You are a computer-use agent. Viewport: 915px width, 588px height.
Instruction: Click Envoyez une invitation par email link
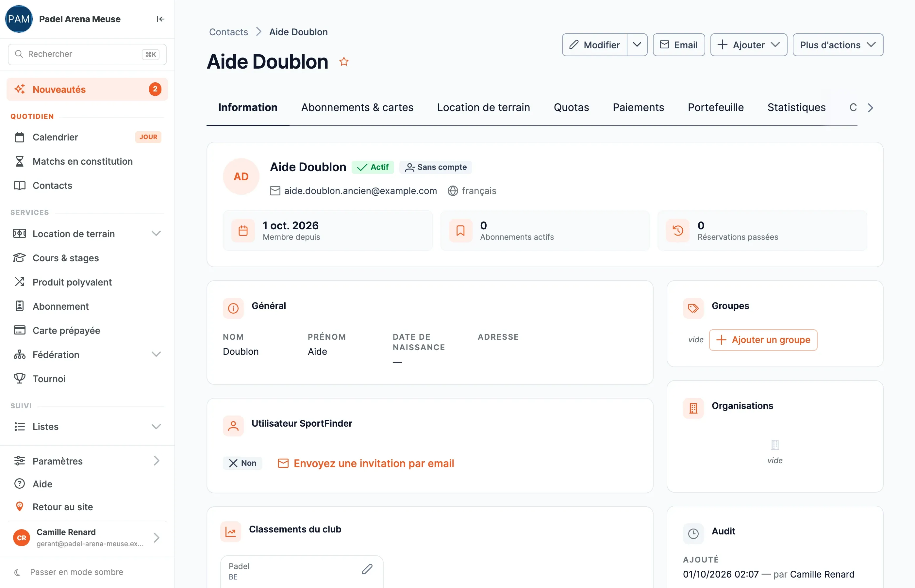click(x=365, y=463)
